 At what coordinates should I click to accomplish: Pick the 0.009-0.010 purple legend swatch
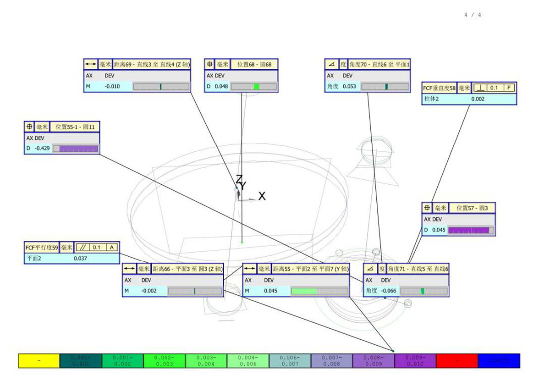415,361
